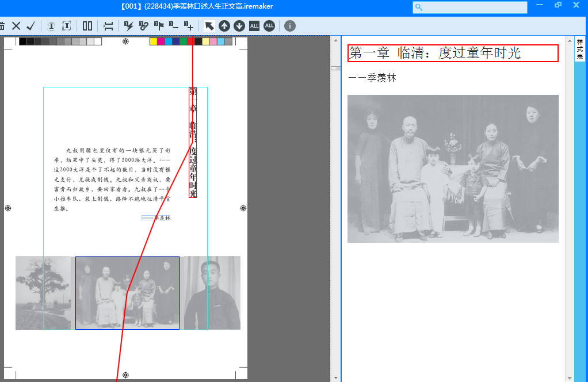This screenshot has height=382, width=588.
Task: Click the checkmark confirm icon
Action: [31, 26]
